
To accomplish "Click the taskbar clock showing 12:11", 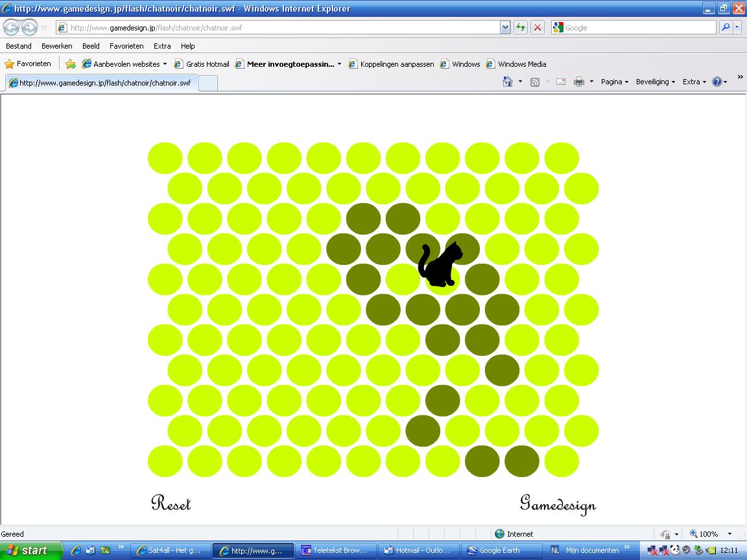I will (x=729, y=550).
